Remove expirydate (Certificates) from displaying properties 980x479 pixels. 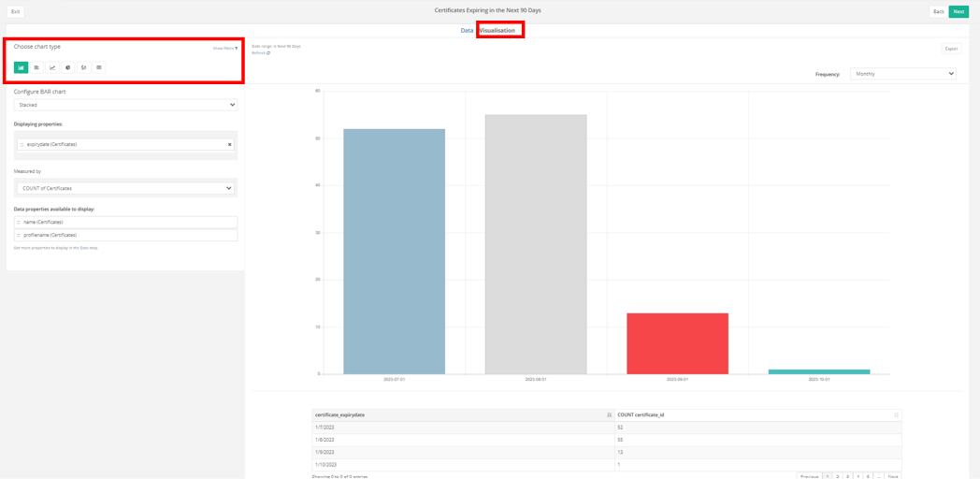point(230,145)
